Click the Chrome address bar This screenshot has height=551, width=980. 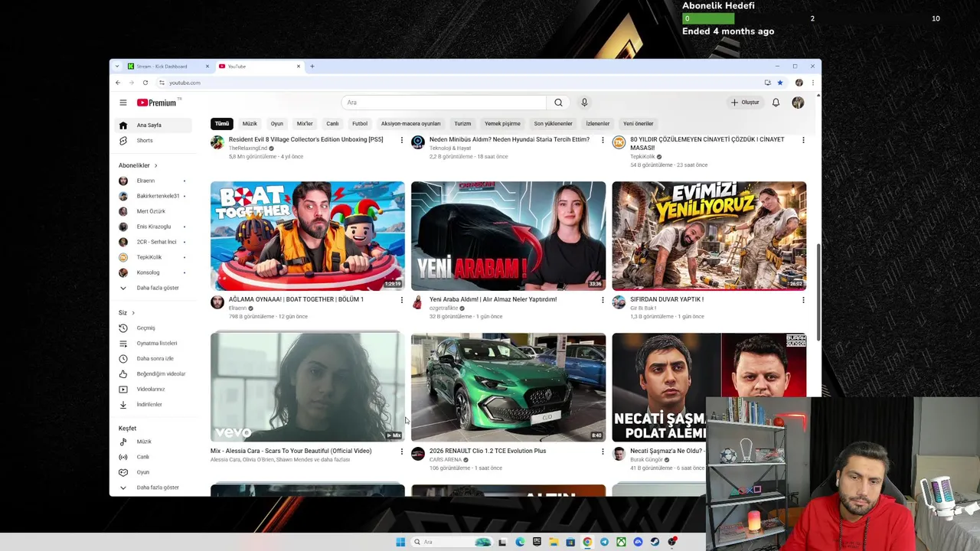pos(459,83)
